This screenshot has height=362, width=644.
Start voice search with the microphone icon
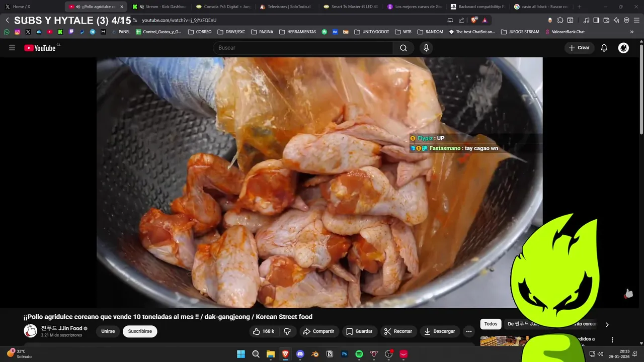(x=426, y=48)
